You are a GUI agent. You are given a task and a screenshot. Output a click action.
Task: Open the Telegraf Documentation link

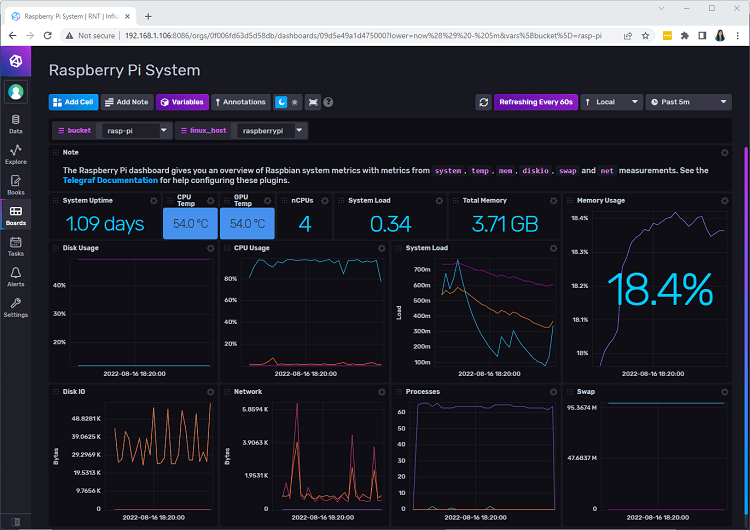pyautogui.click(x=110, y=181)
